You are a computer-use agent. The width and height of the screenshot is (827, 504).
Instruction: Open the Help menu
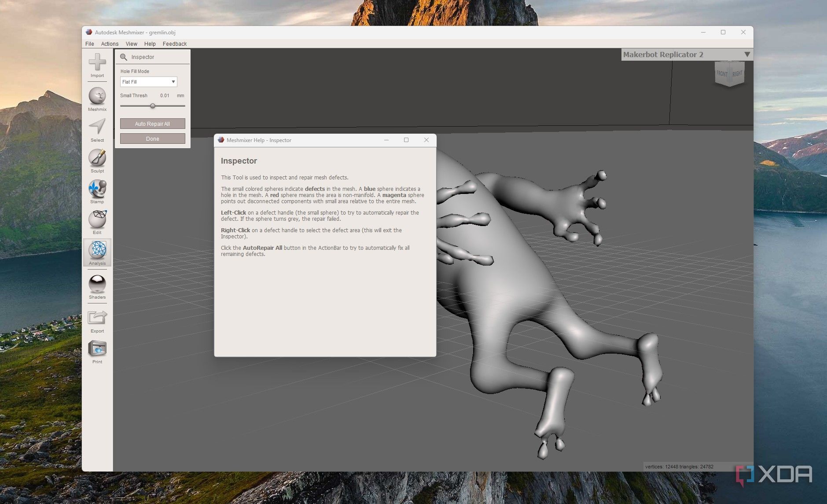point(150,44)
